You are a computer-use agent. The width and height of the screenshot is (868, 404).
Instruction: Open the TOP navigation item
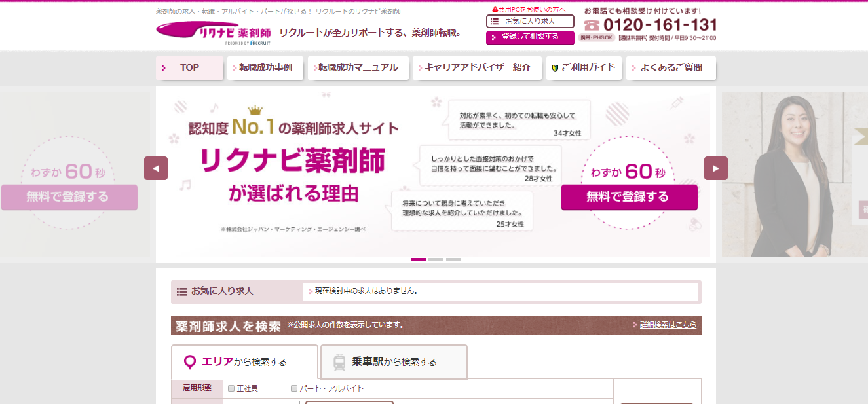pos(189,67)
